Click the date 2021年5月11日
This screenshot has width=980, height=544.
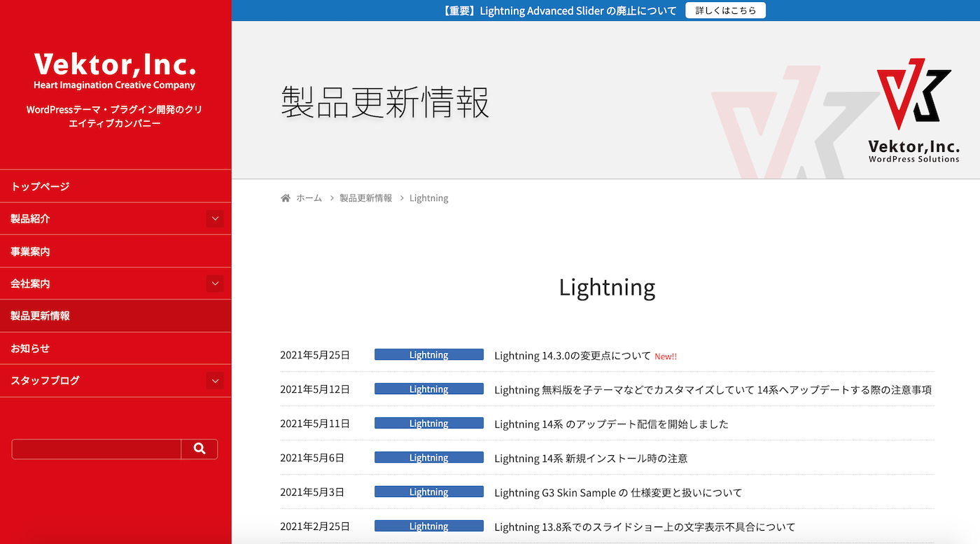[x=315, y=424]
